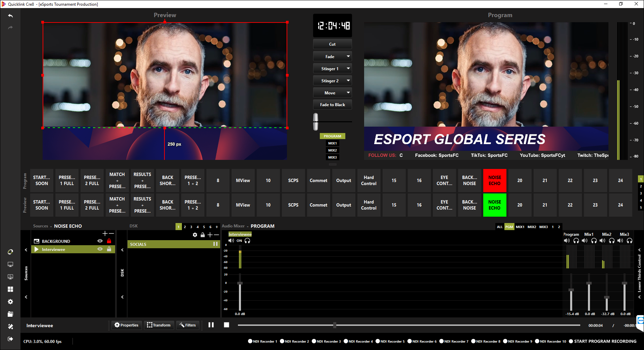Unlock the BACKGROUND source red padlock
The width and height of the screenshot is (644, 350).
(109, 241)
